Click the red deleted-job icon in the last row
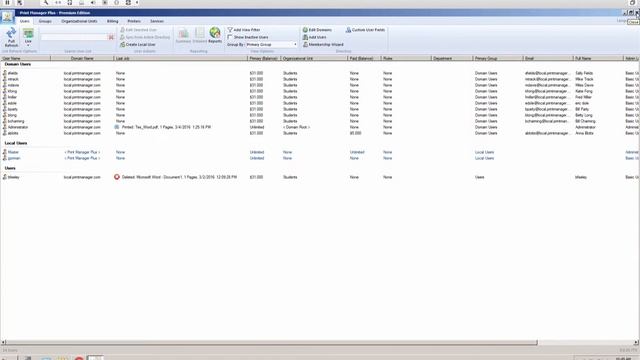Screen dimensions: 640x360 coord(117,177)
